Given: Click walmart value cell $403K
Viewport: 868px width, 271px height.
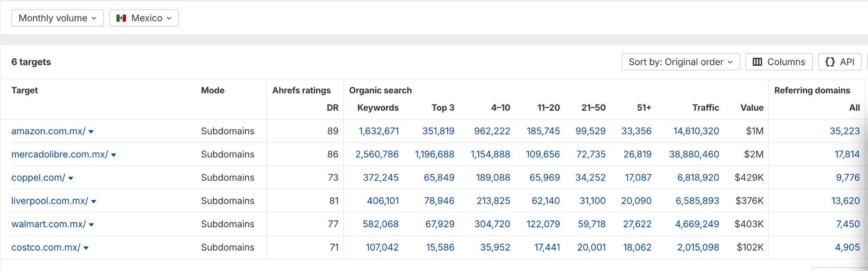Looking at the screenshot, I should [749, 224].
